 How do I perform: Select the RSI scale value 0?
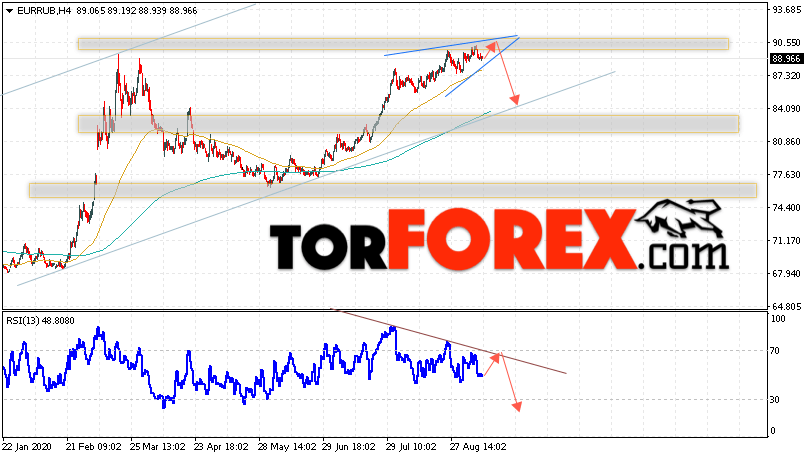tap(772, 431)
